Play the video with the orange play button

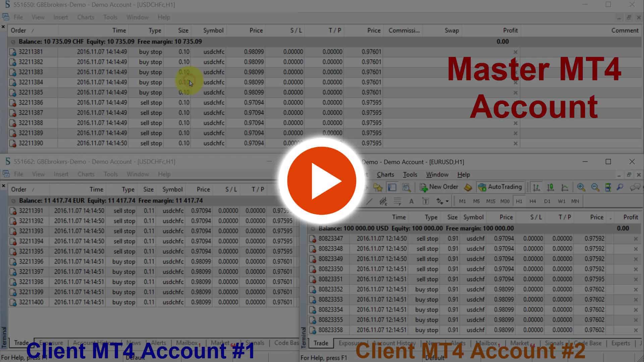pos(322,181)
